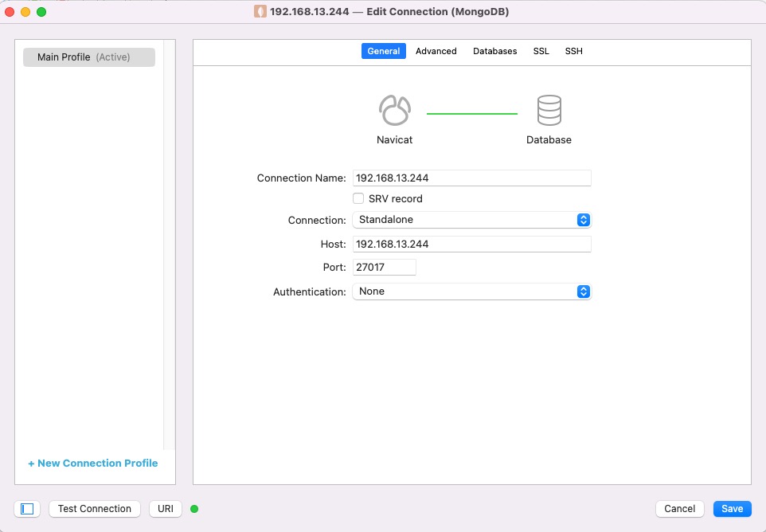The image size is (766, 532).
Task: Close the Edit Connection window
Action: click(10, 12)
